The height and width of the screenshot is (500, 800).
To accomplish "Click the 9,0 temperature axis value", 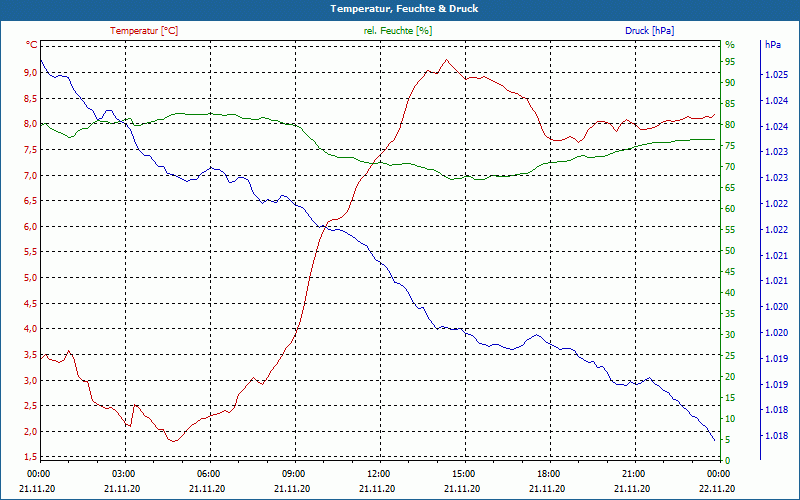I will [31, 72].
